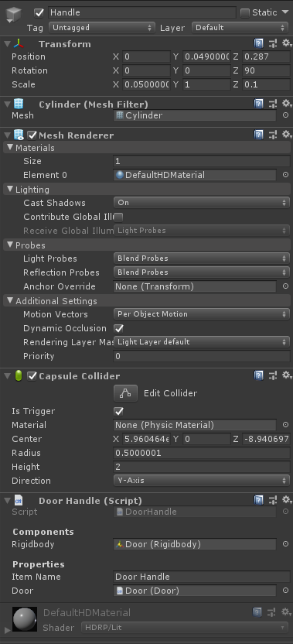The image size is (293, 644).
Task: Open Capsule Collider gear settings menu
Action: click(287, 375)
